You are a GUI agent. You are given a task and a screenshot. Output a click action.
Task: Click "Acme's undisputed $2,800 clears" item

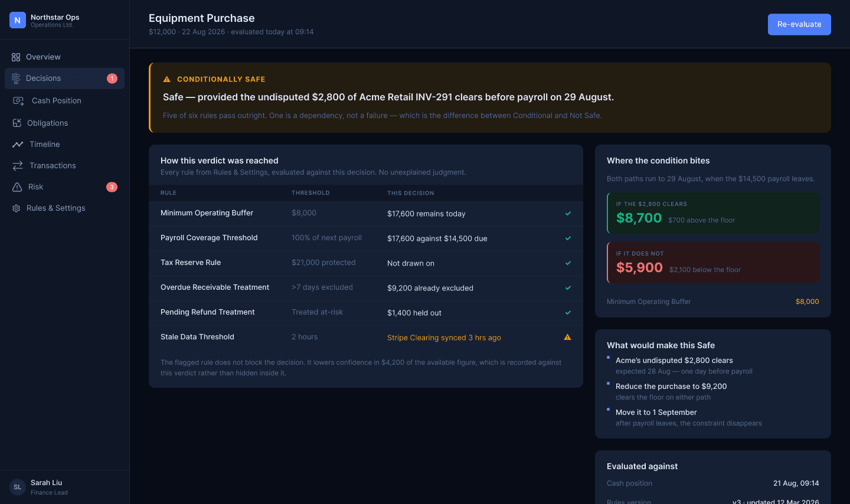674,361
